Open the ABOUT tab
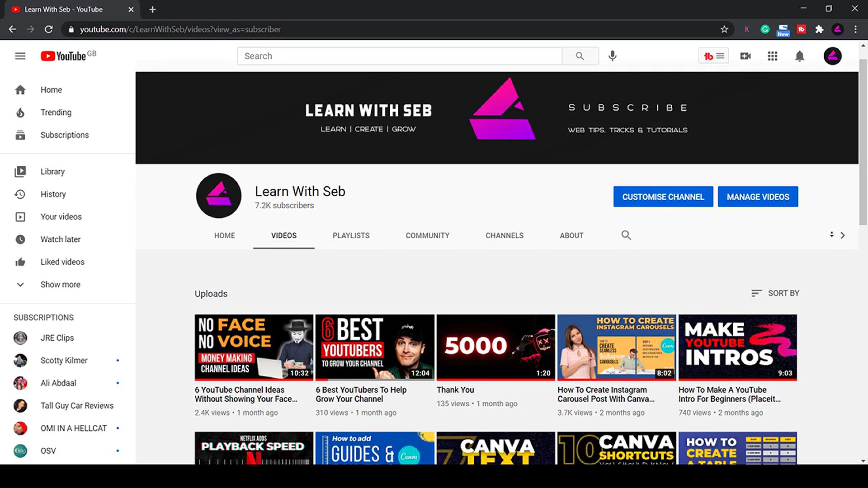The height and width of the screenshot is (488, 868). (x=571, y=235)
